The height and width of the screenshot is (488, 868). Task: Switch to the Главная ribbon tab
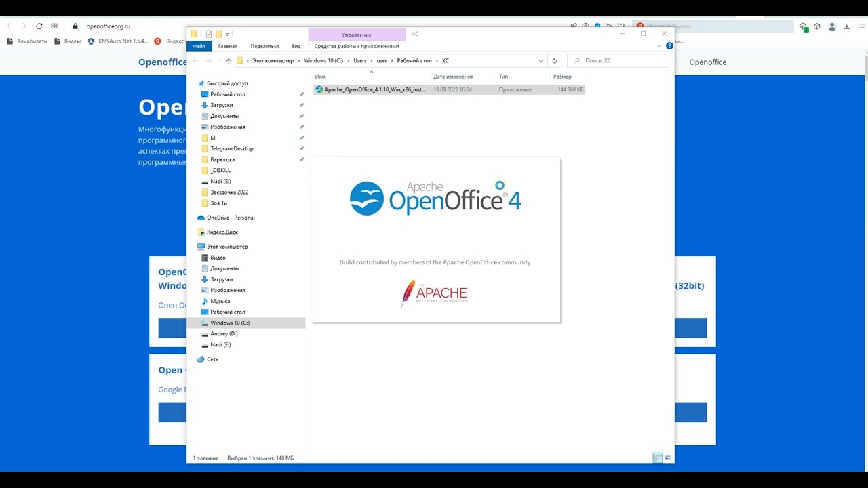click(x=228, y=46)
